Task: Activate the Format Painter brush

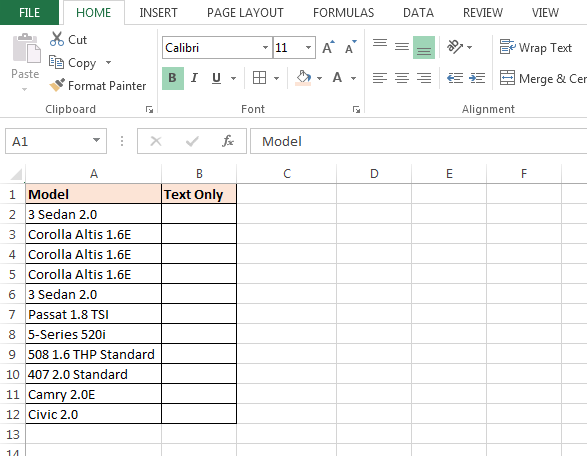Action: pyautogui.click(x=57, y=85)
